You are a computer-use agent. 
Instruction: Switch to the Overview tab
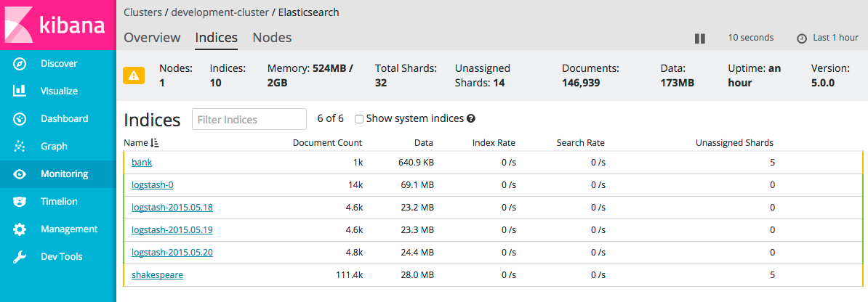(152, 38)
